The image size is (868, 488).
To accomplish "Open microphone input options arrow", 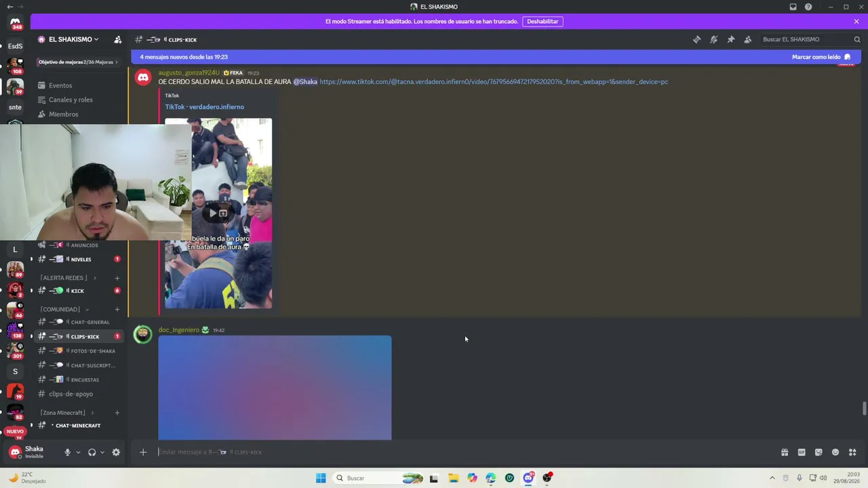I will pyautogui.click(x=78, y=452).
